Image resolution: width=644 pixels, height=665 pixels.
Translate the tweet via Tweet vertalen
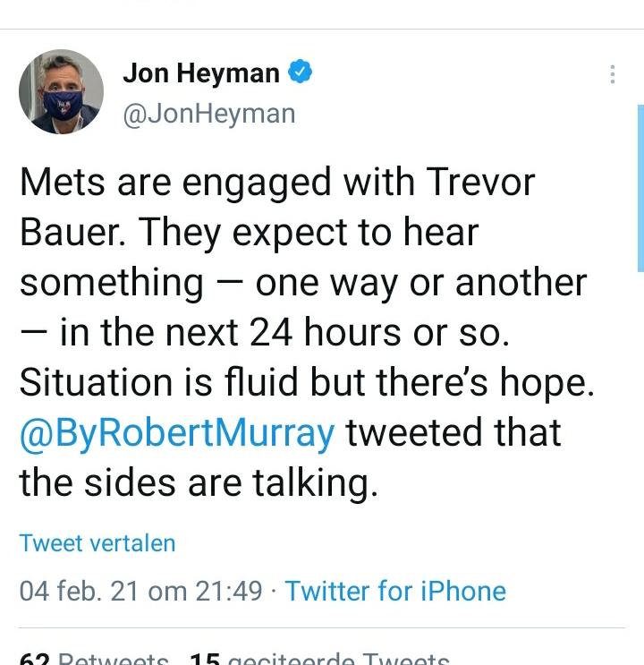tap(97, 543)
